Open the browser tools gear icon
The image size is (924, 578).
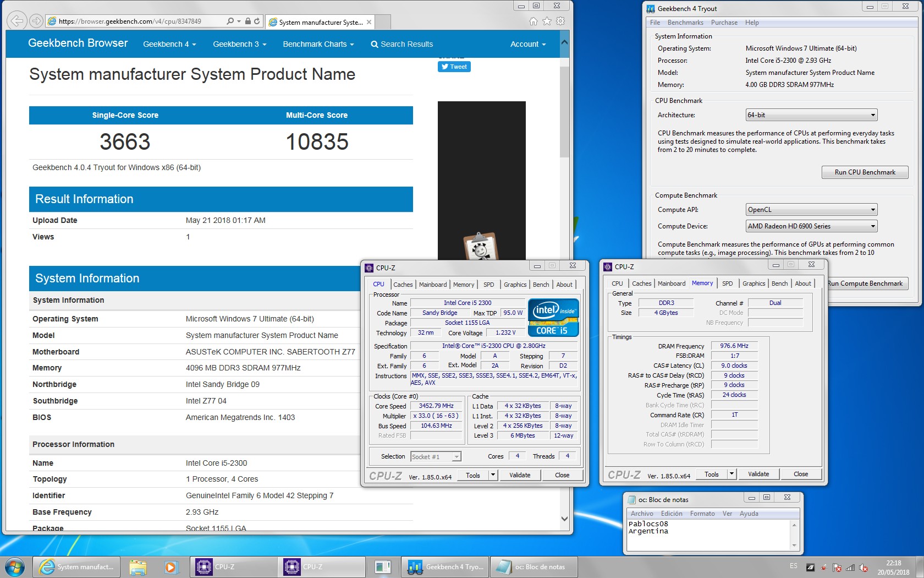[x=560, y=21]
